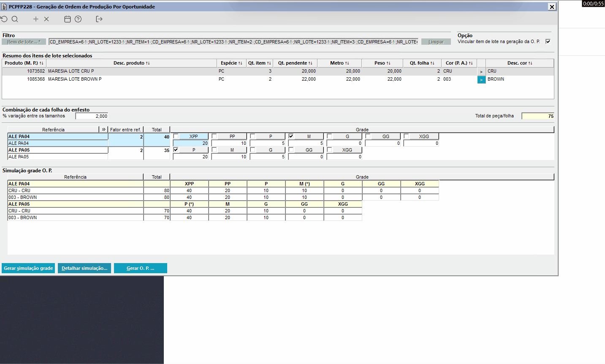Close the PCPFP228 window
Image resolution: width=605 pixels, height=364 pixels.
(552, 7)
